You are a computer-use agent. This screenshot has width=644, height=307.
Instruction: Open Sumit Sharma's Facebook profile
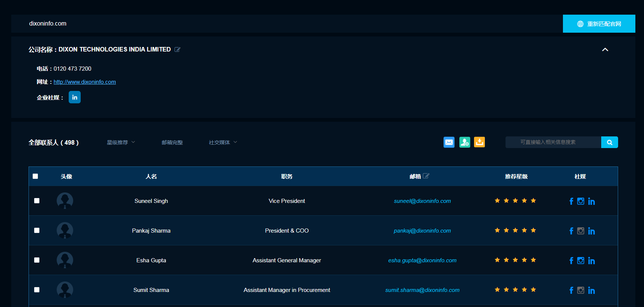[571, 290]
